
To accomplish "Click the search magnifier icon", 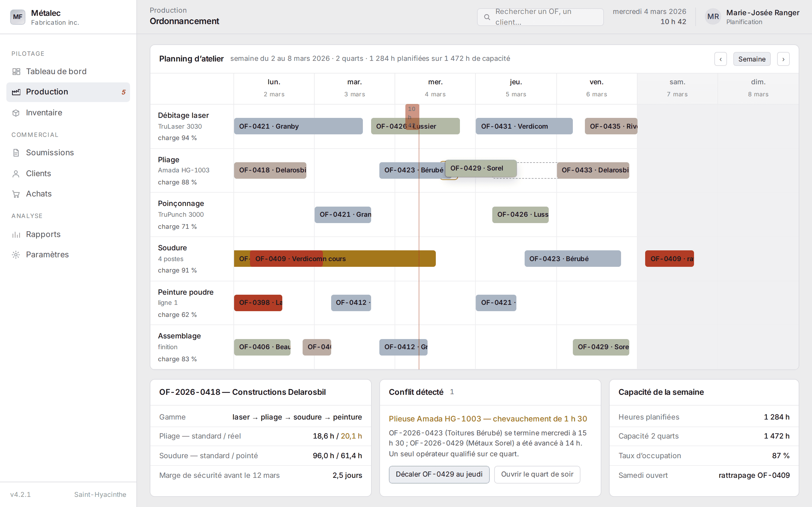I will [x=487, y=17].
